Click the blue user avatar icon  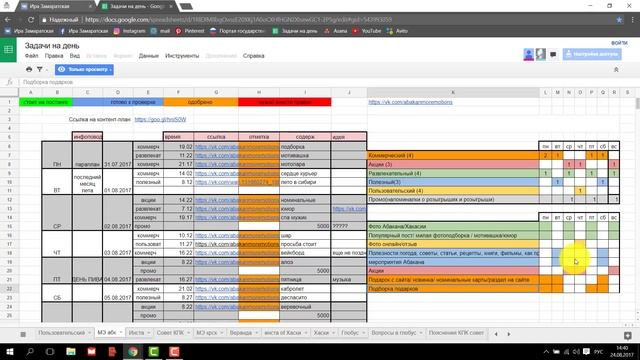click(529, 54)
